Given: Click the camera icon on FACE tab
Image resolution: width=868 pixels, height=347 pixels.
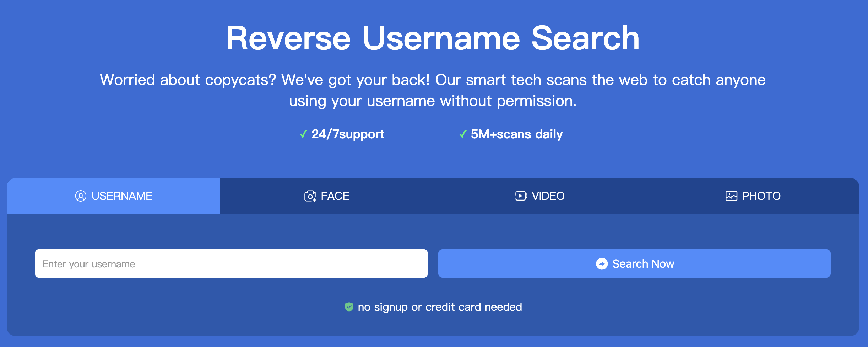Looking at the screenshot, I should (310, 196).
